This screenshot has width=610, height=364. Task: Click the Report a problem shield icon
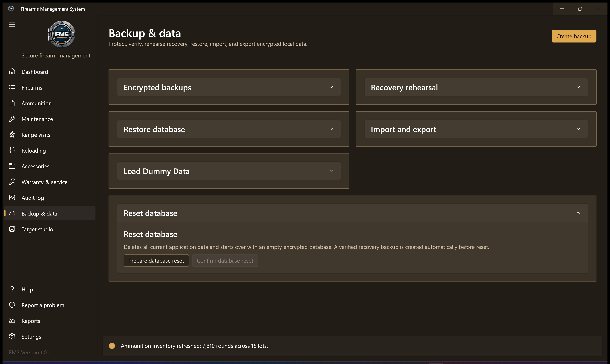12,305
